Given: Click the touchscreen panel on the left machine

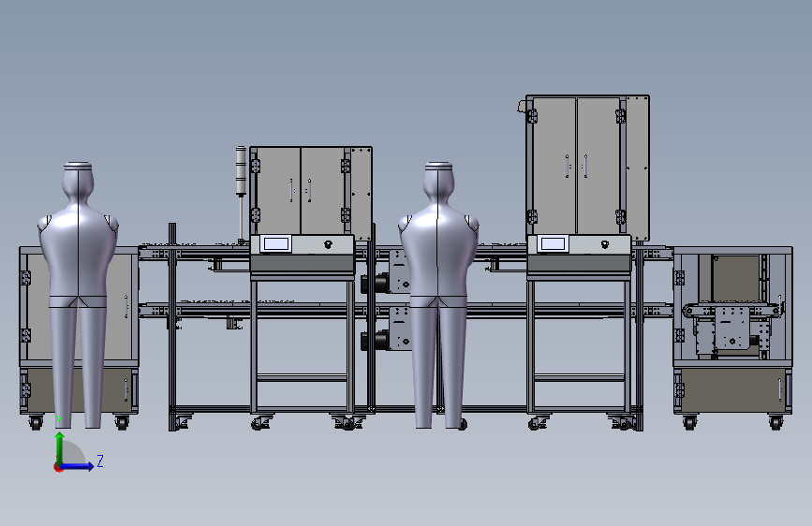Looking at the screenshot, I should pyautogui.click(x=275, y=244).
